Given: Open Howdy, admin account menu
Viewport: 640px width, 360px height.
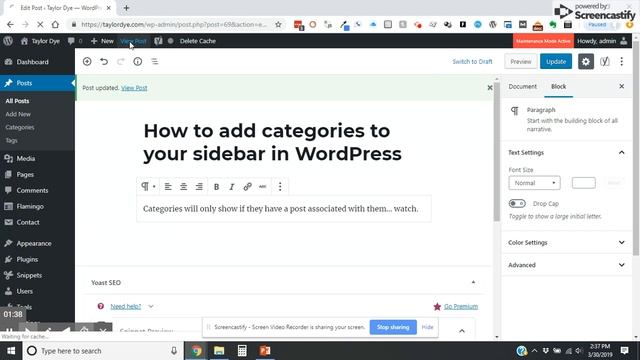Looking at the screenshot, I should (x=602, y=41).
